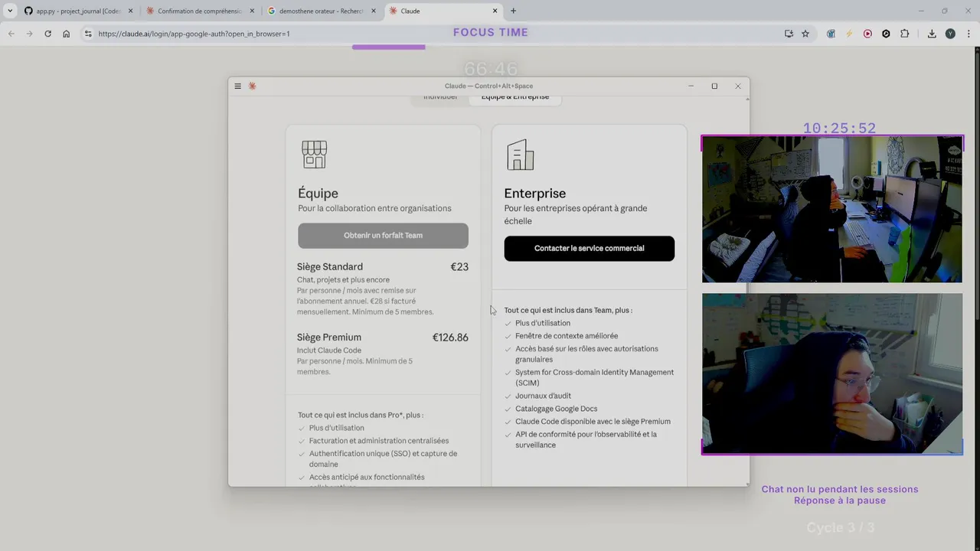This screenshot has height=551, width=980.
Task: Click 'Pour la collaboration entre organisations' subtitle
Action: [x=374, y=208]
